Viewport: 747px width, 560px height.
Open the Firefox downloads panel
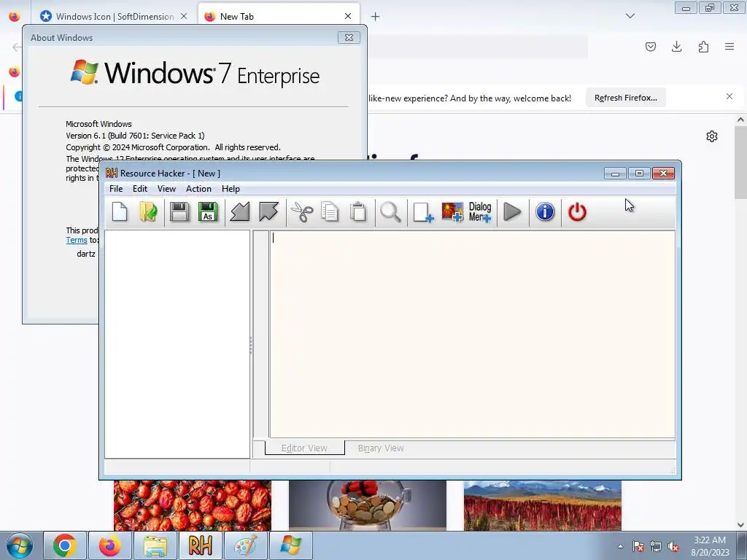(676, 47)
